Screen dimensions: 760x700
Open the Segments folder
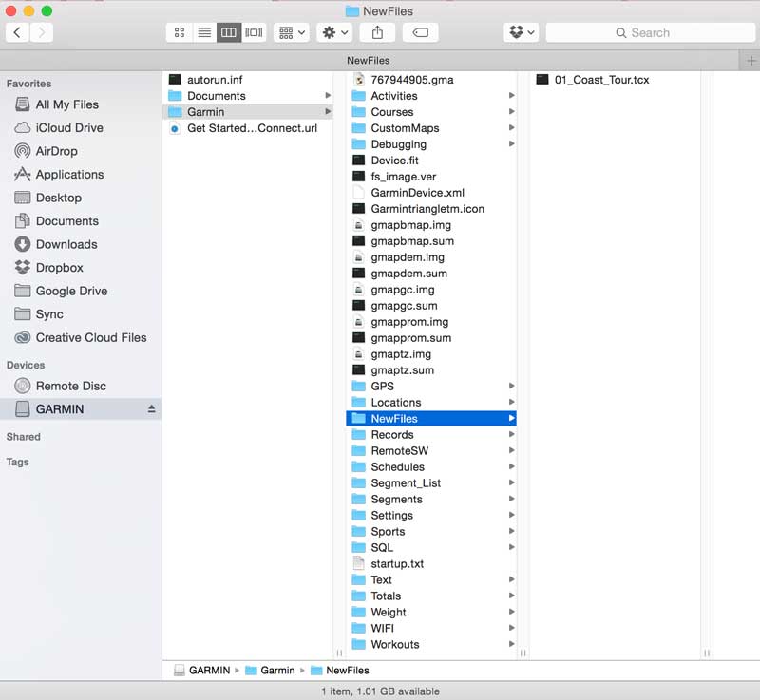[x=431, y=499]
